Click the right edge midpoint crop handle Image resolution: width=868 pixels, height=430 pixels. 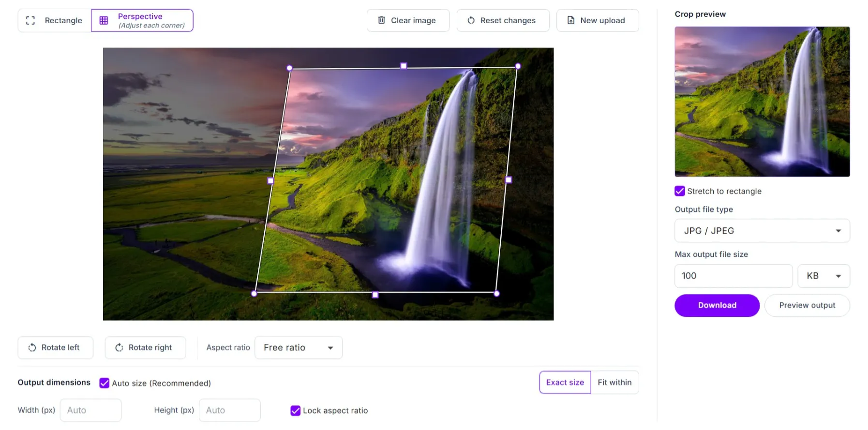(508, 180)
